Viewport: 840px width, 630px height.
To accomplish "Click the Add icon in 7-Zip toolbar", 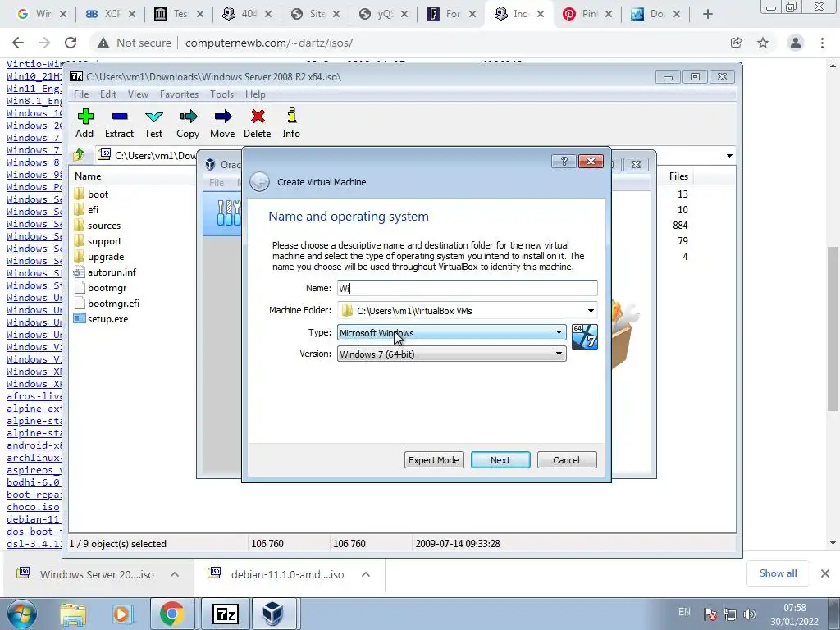I will (x=85, y=116).
